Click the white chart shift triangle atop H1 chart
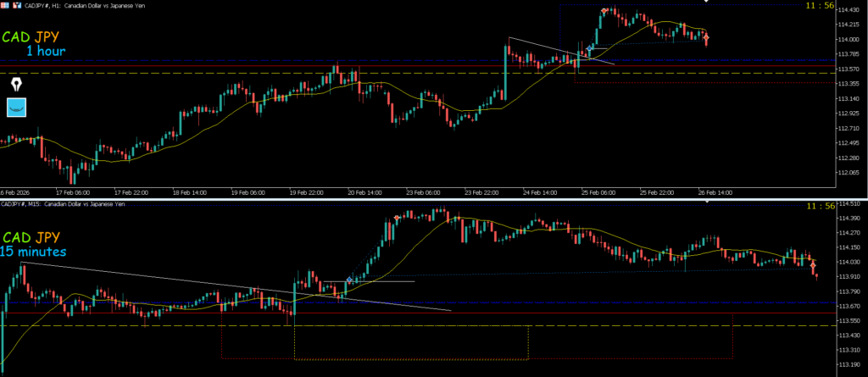Screen dimensions: 868x377 tap(706, 2)
